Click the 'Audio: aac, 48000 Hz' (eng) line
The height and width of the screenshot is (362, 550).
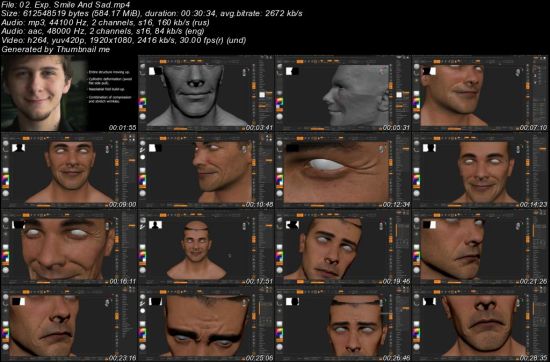click(x=103, y=31)
